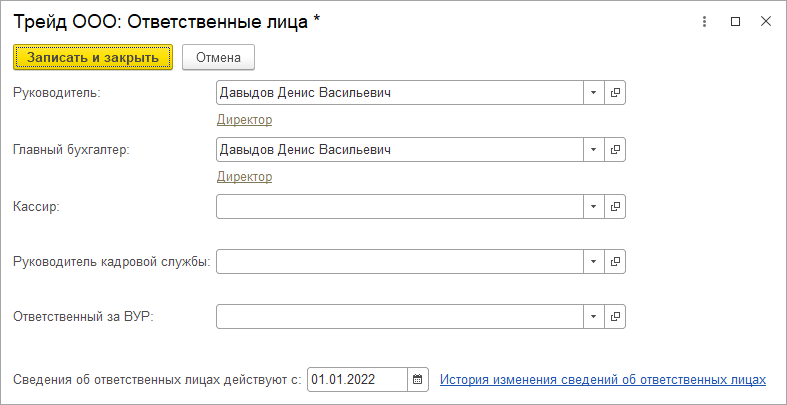Viewport: 787px width, 405px height.
Task: Open the Главный бухгалтер record icon
Action: click(x=616, y=150)
